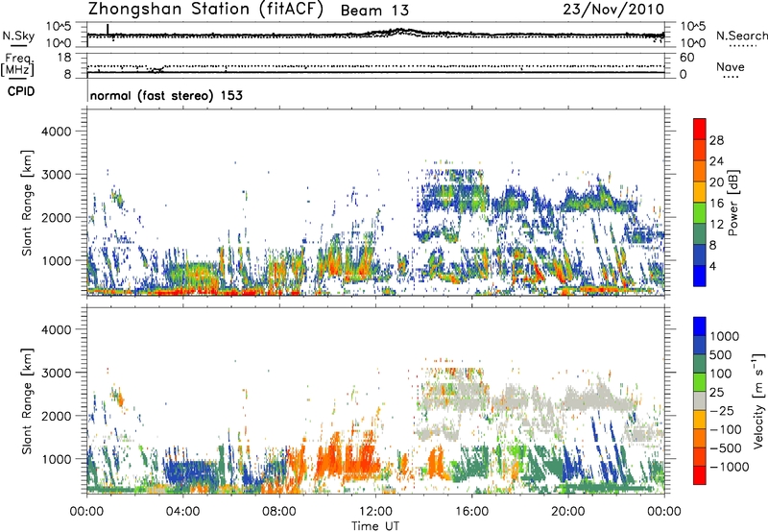
Task: Click the "16" label on power color bar
Action: pyautogui.click(x=716, y=204)
